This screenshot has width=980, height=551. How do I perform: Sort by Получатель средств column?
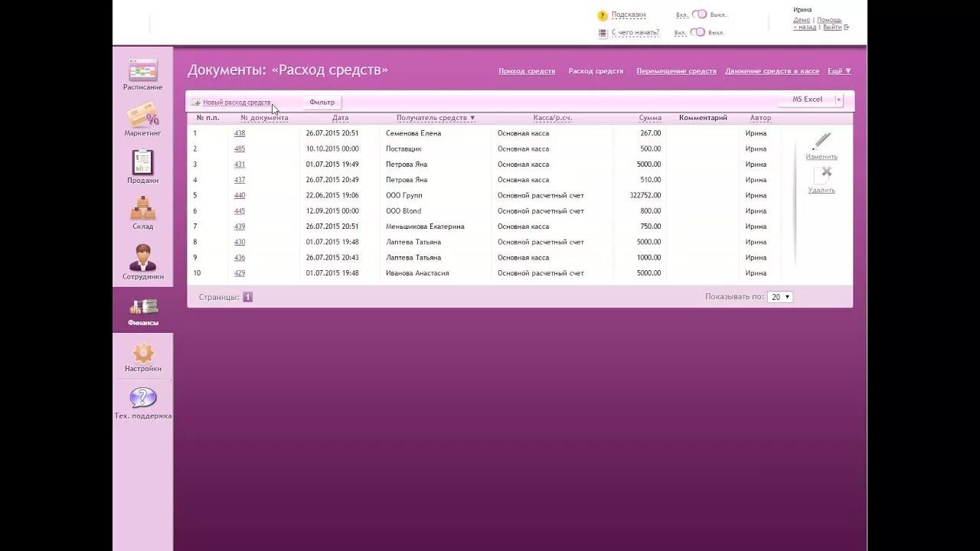(x=431, y=118)
